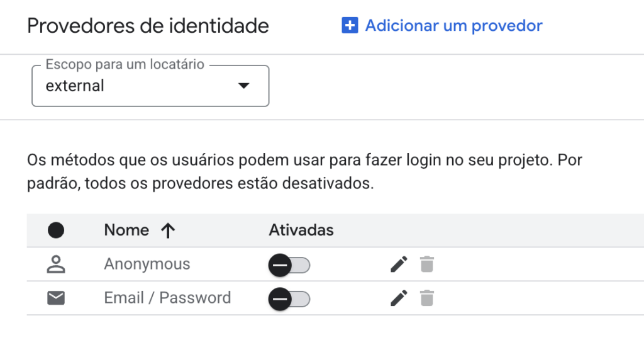This screenshot has height=347, width=644.
Task: Click the Adicionar um provedor link
Action: point(453,26)
